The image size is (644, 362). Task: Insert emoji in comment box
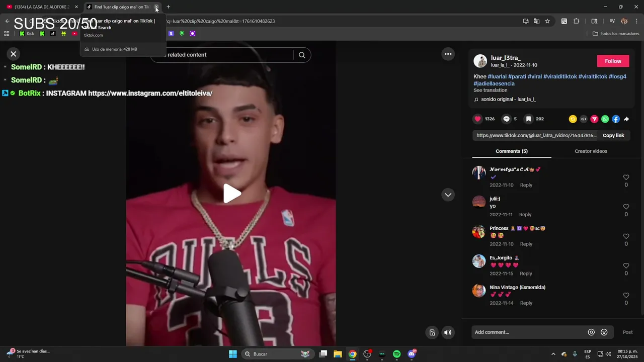604,332
